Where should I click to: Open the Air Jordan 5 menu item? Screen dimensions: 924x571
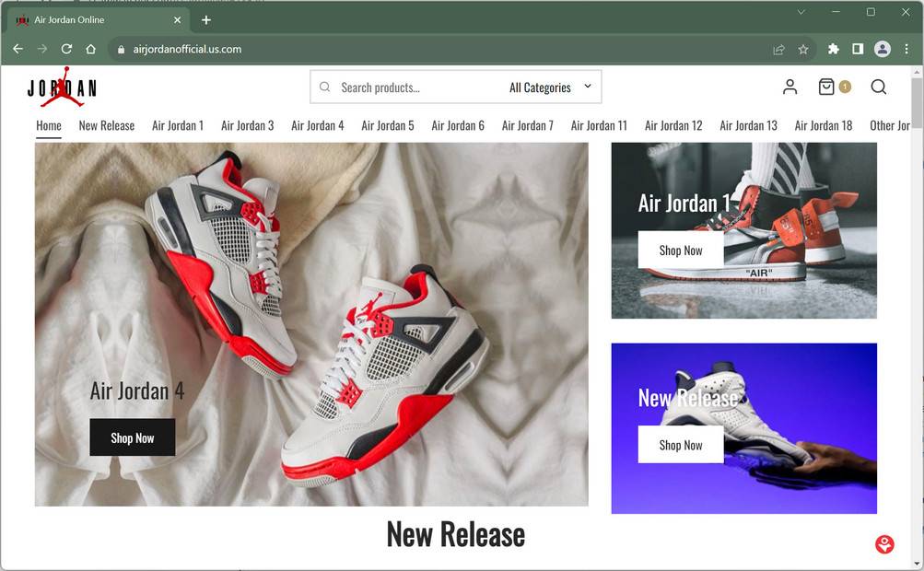[x=388, y=125]
